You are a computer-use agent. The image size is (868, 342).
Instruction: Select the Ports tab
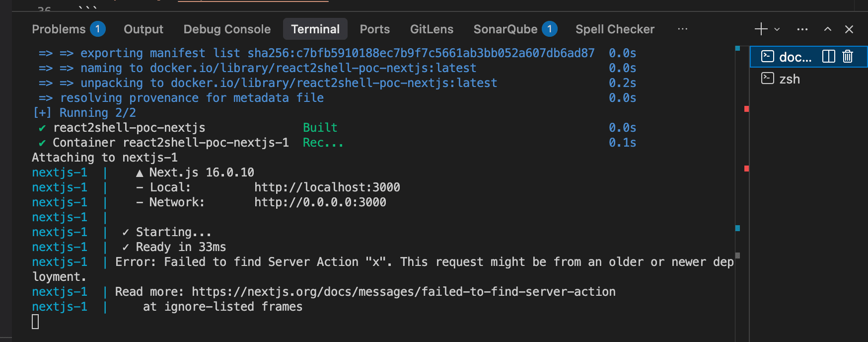(x=374, y=29)
